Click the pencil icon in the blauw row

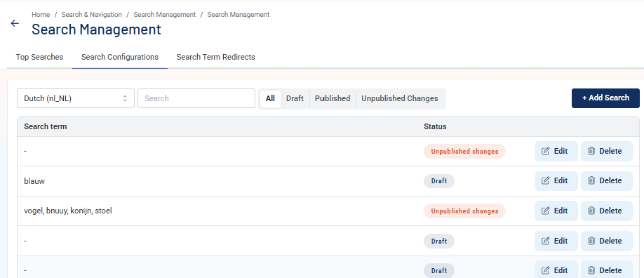click(x=545, y=180)
